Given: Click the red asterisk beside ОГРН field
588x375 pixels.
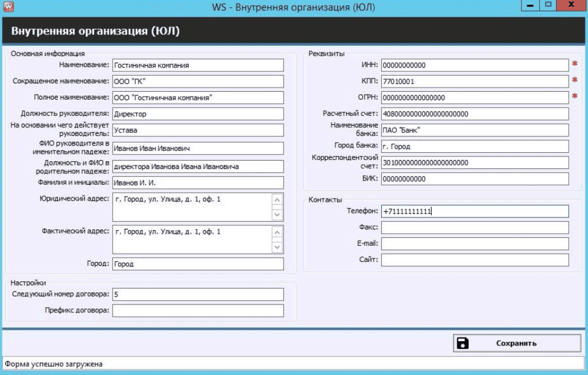Looking at the screenshot, I should click(x=575, y=97).
